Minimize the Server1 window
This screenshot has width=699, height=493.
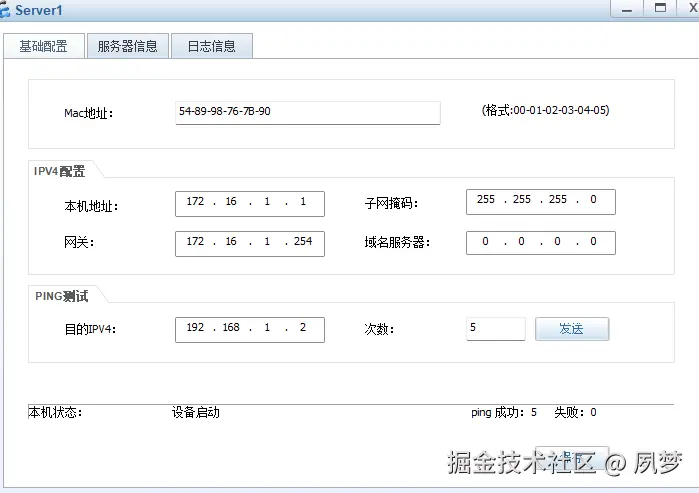pos(627,9)
